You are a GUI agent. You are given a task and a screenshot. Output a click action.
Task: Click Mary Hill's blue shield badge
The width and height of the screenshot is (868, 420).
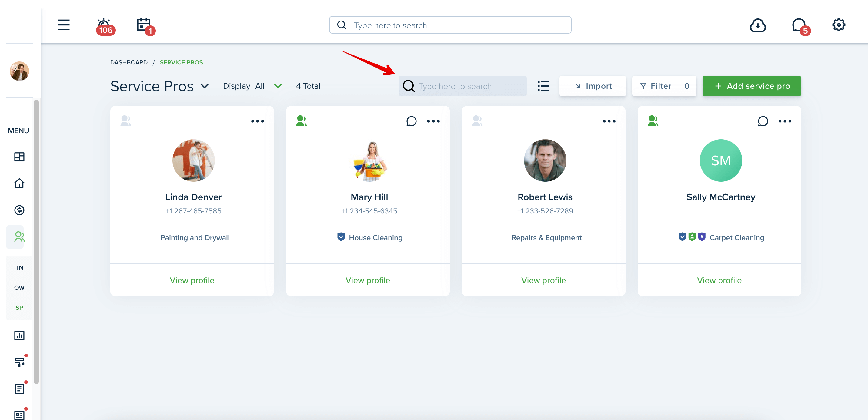click(x=341, y=237)
